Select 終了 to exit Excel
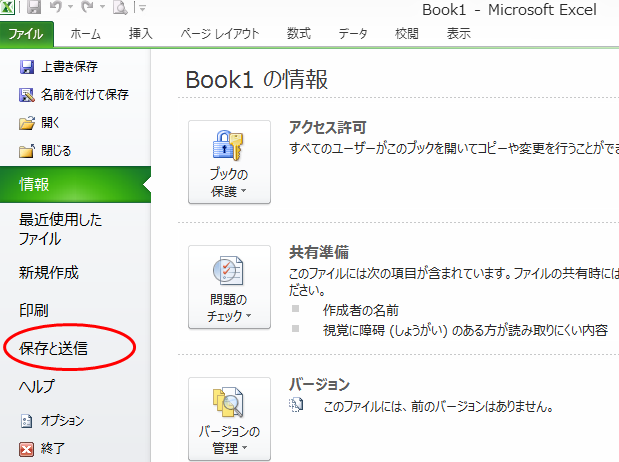Image resolution: width=619 pixels, height=462 pixels. click(53, 449)
